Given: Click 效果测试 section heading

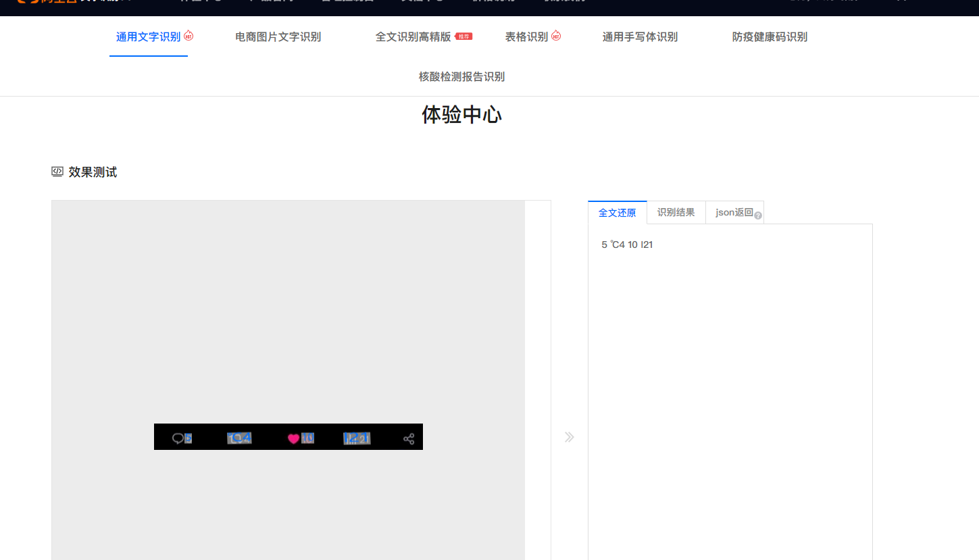Looking at the screenshot, I should 93,172.
